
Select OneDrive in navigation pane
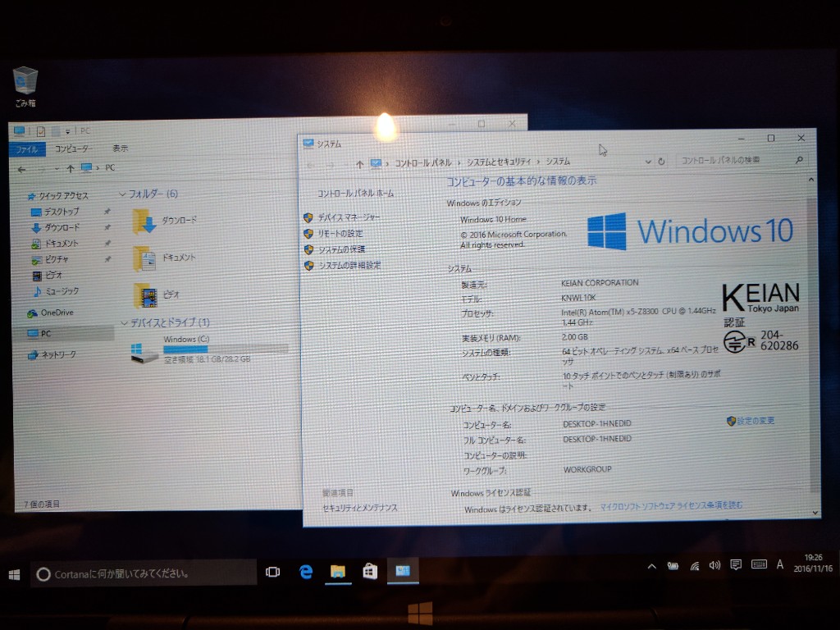(50, 313)
